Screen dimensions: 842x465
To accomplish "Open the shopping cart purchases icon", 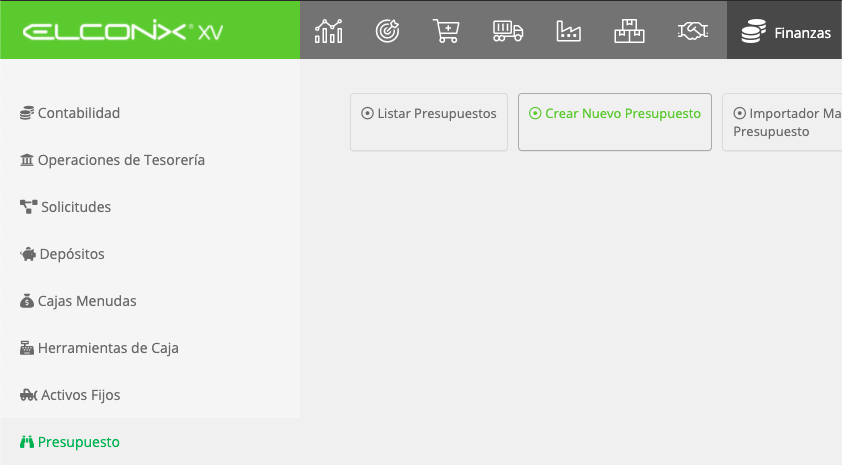I will click(446, 31).
